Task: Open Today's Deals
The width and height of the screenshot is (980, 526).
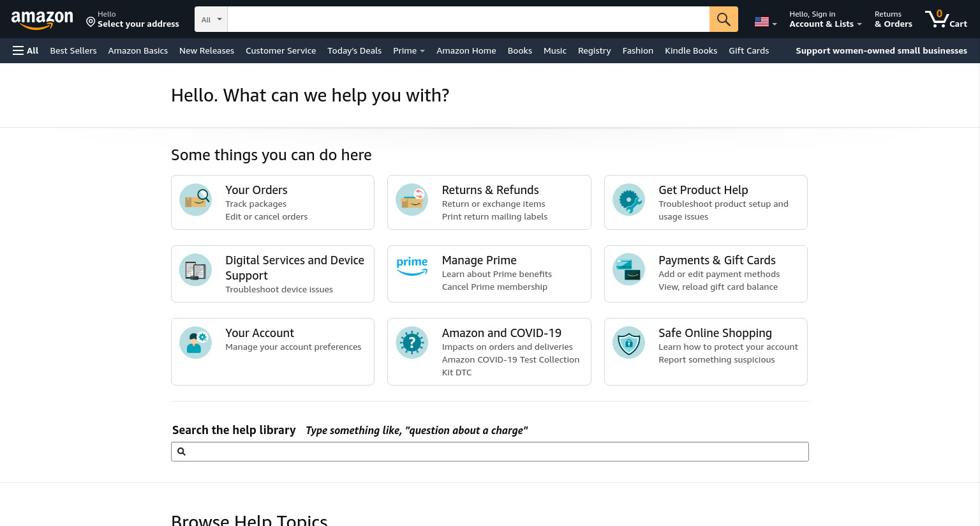Action: click(354, 50)
